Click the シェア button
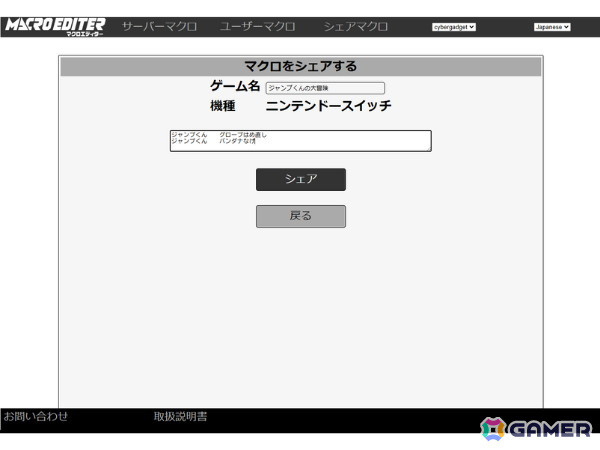The height and width of the screenshot is (450, 600). pos(301,179)
